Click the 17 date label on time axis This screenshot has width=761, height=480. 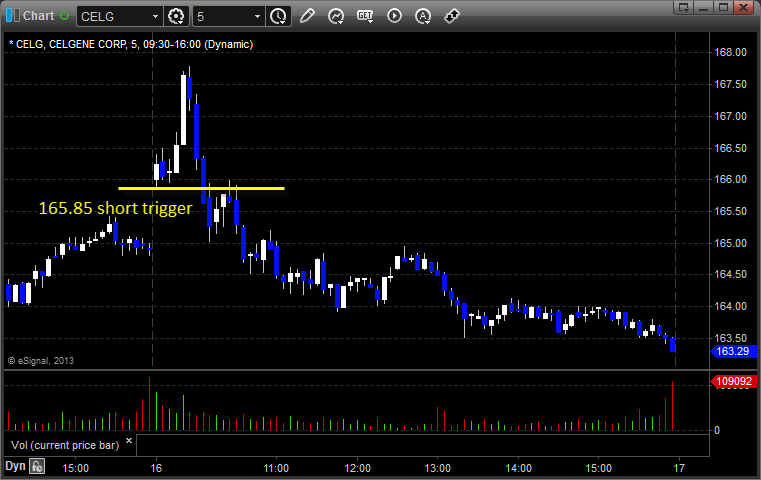click(678, 468)
